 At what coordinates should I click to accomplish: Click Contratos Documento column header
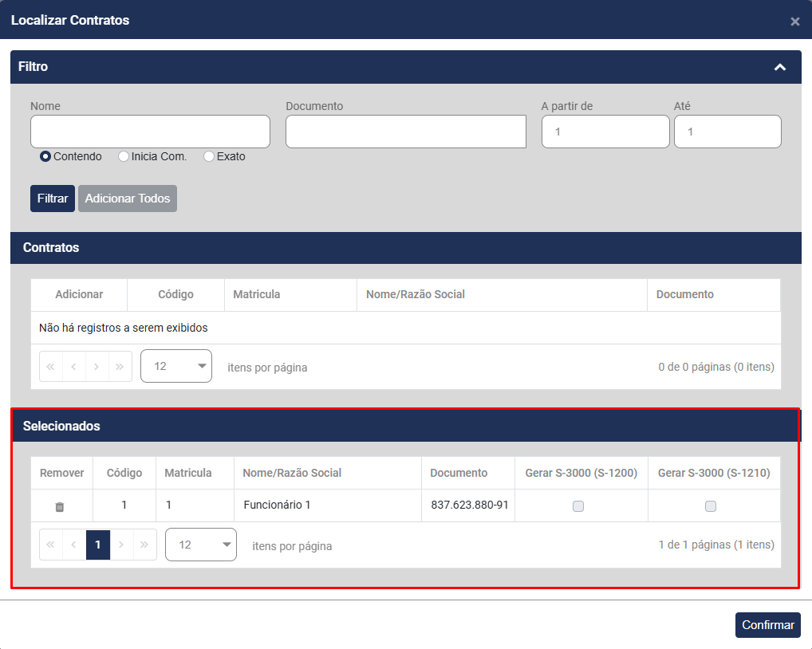(x=714, y=294)
